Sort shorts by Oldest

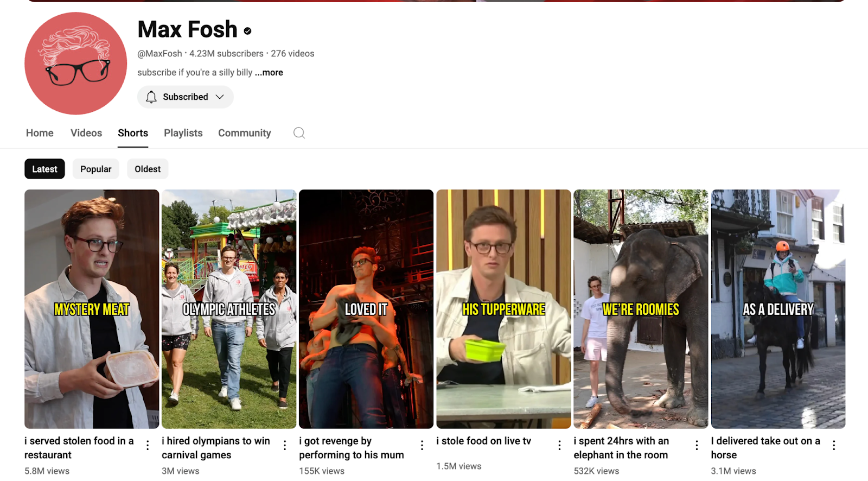148,169
